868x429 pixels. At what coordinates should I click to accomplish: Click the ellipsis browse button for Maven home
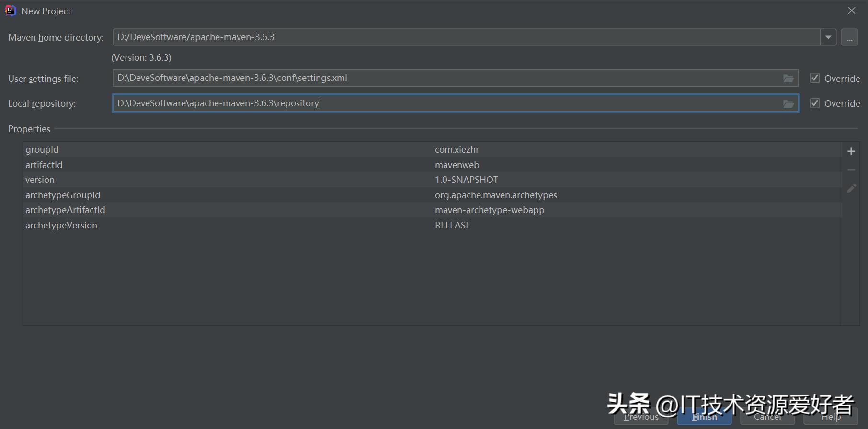pos(849,37)
